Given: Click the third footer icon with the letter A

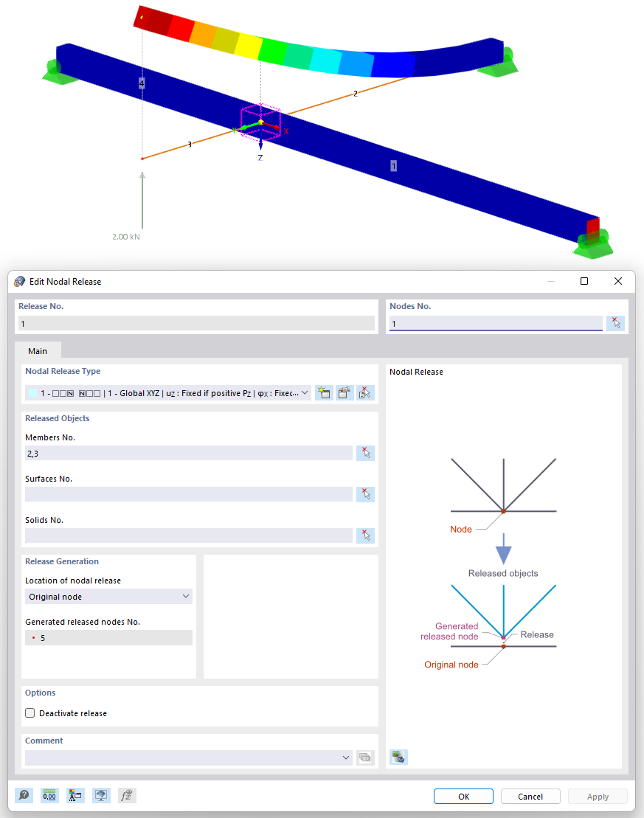Looking at the screenshot, I should 75,796.
